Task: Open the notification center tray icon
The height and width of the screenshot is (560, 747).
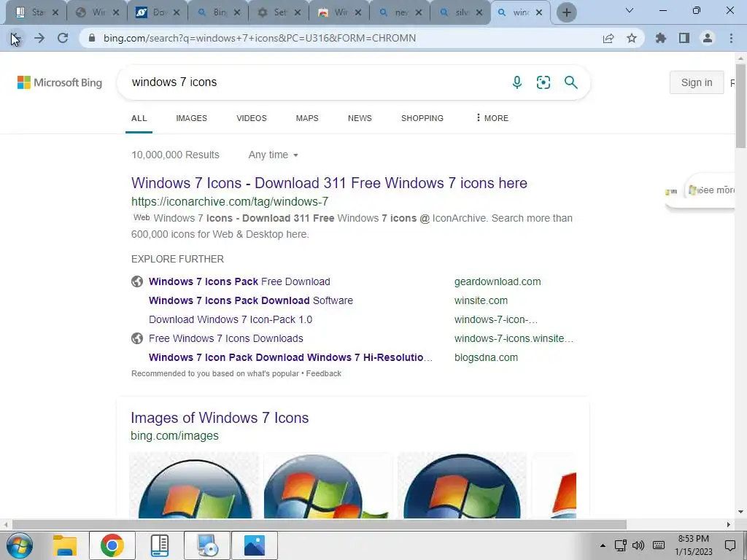Action: [x=730, y=545]
